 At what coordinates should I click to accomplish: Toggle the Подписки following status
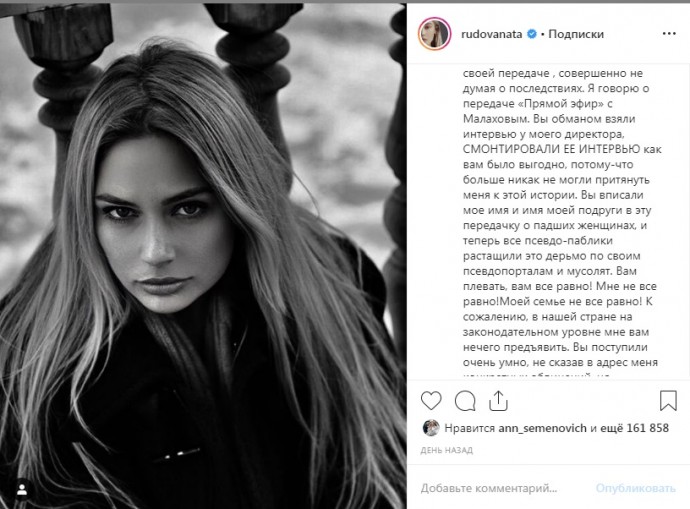click(576, 34)
